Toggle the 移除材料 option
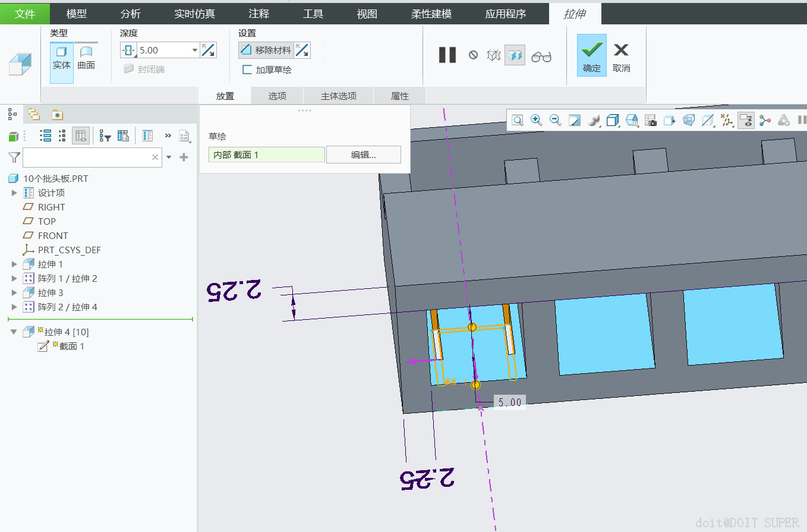The image size is (807, 532). (266, 51)
